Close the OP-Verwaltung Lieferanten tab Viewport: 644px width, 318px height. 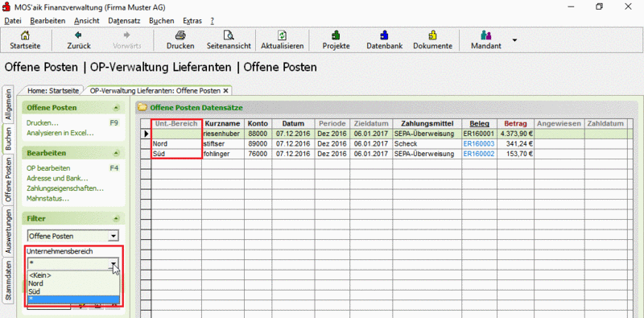(x=225, y=91)
